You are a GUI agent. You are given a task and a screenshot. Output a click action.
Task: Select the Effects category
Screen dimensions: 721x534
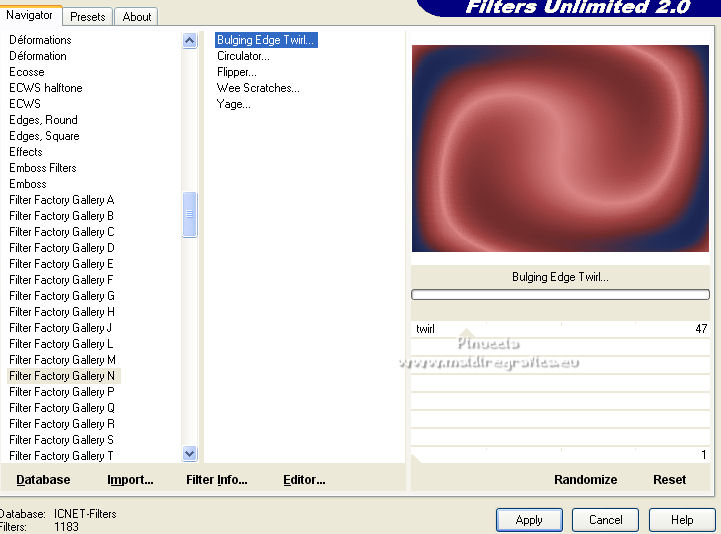click(x=26, y=152)
